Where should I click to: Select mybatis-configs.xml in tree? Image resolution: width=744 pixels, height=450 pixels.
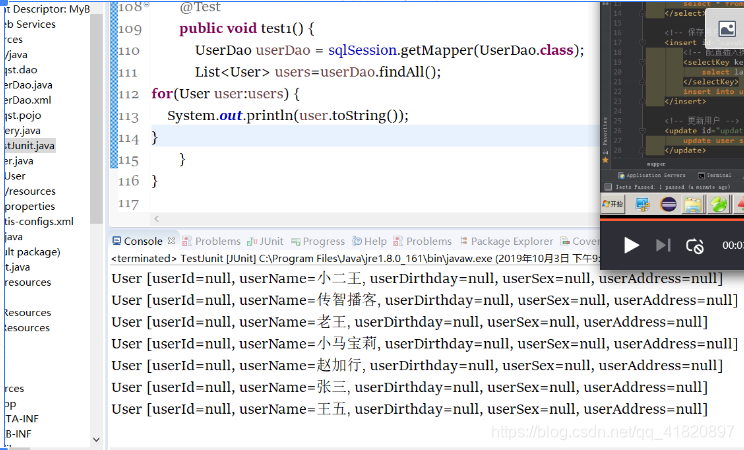(x=39, y=222)
